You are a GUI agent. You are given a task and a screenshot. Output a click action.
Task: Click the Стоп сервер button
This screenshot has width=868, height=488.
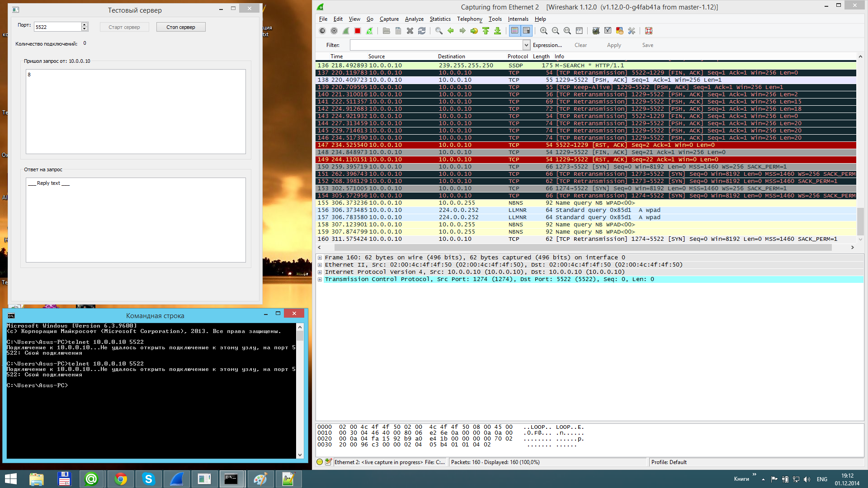click(x=181, y=27)
